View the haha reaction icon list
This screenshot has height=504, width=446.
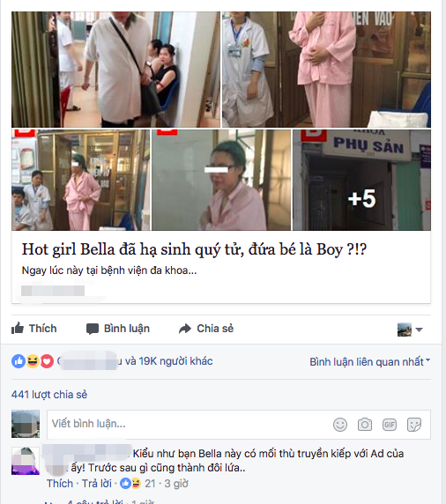click(x=33, y=361)
